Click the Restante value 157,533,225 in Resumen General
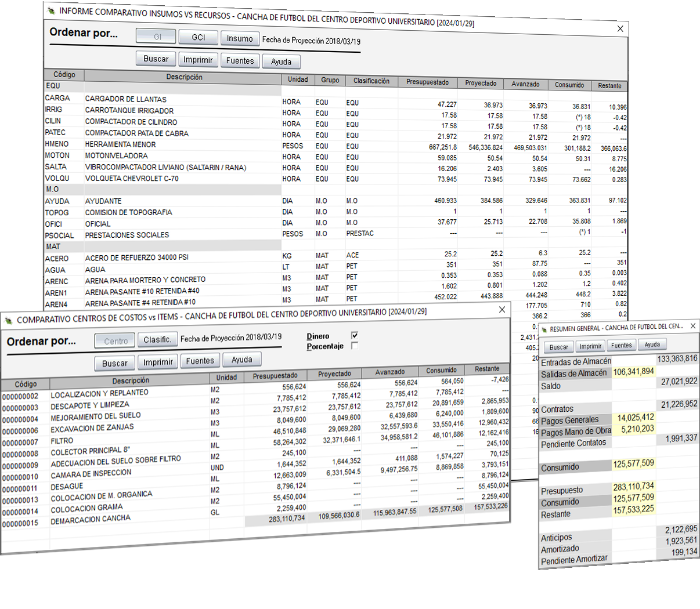 [x=633, y=509]
